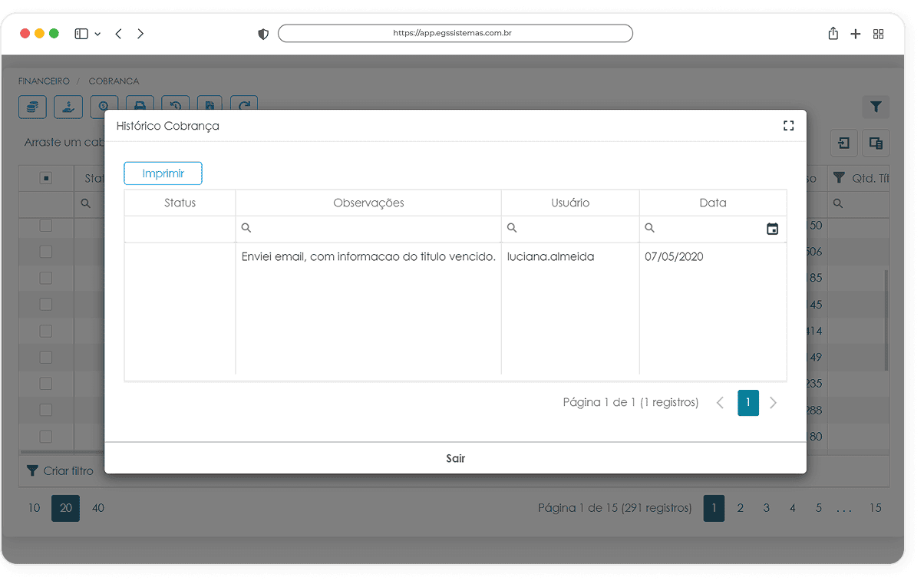Set page size to 40 rows
Image resolution: width=924 pixels, height=584 pixels.
[98, 508]
